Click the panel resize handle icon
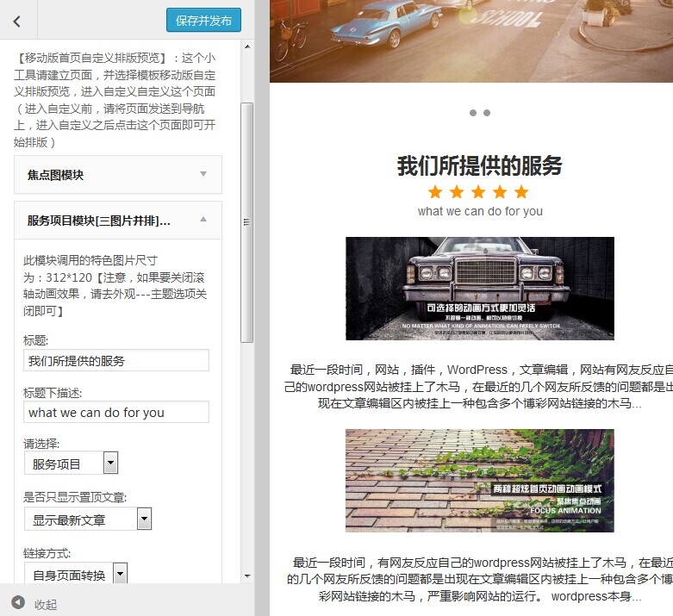 pos(247,222)
